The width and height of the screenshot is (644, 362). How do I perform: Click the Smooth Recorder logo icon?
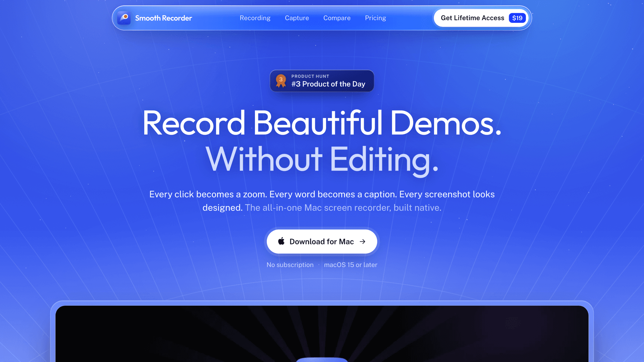[x=124, y=18]
